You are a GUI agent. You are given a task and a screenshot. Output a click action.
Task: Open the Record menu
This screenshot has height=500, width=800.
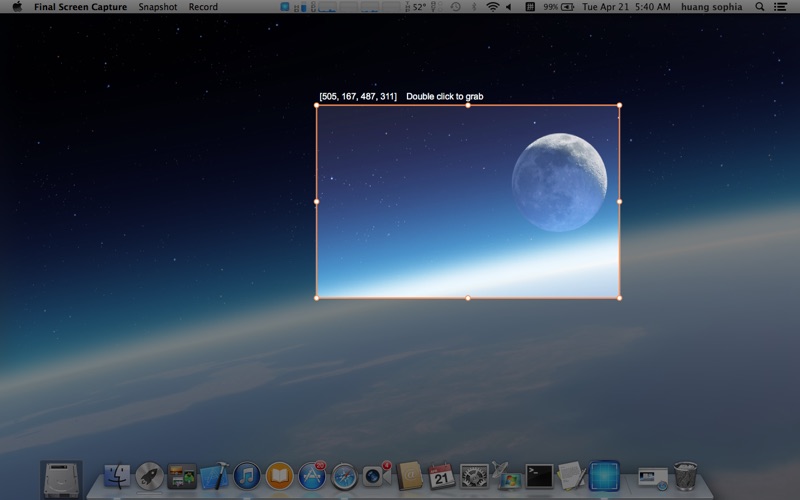(203, 7)
